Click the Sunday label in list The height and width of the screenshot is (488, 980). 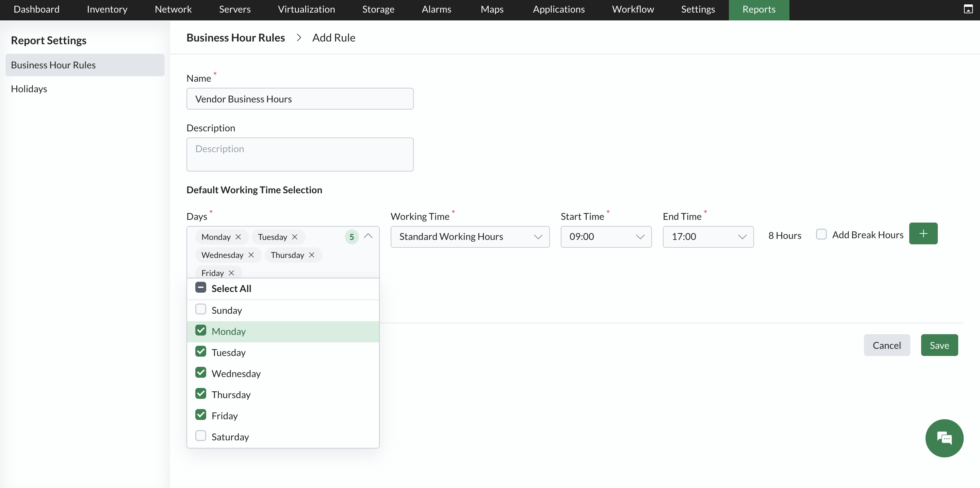[227, 310]
